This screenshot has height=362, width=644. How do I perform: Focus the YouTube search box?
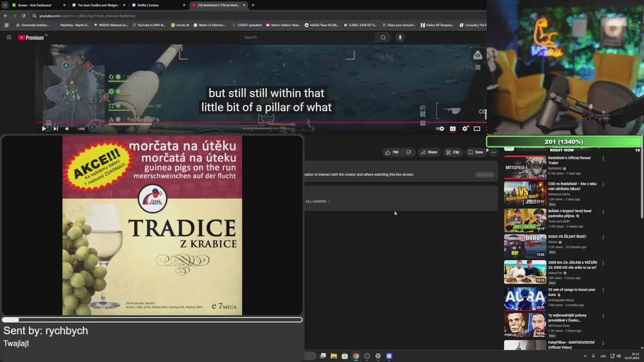[x=307, y=37]
